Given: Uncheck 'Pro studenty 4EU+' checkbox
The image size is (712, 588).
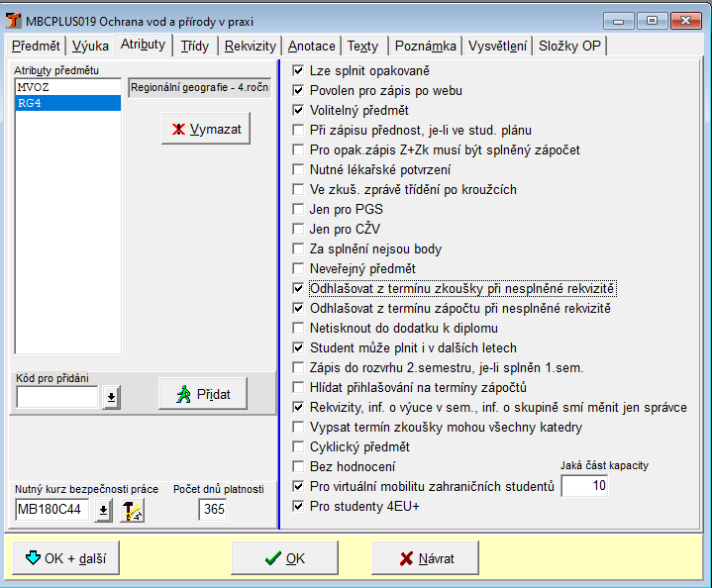Looking at the screenshot, I should pyautogui.click(x=300, y=507).
